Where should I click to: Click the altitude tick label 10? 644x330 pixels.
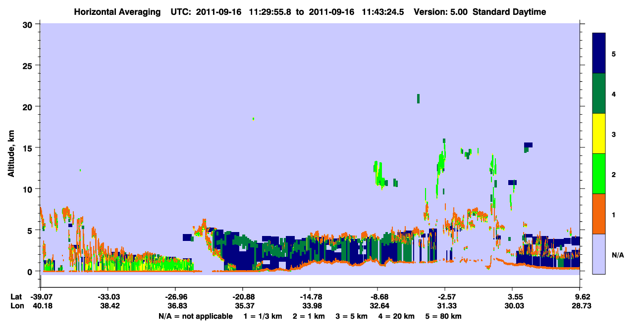click(28, 189)
